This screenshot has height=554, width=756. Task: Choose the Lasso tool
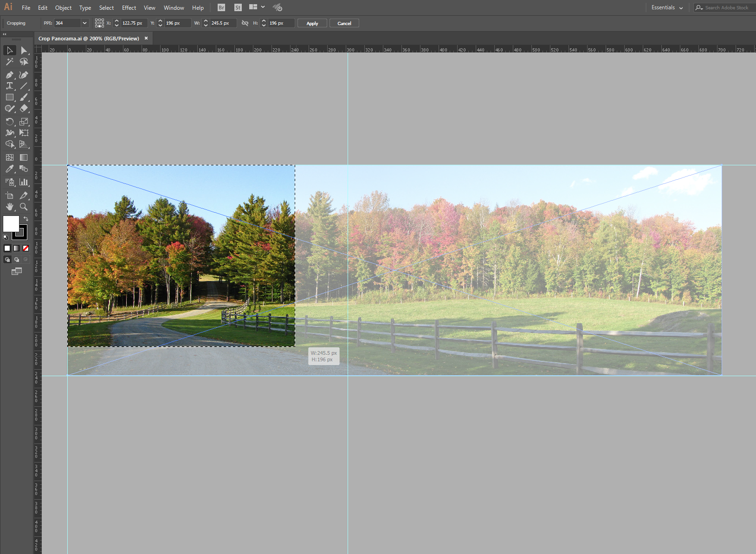[x=24, y=62]
